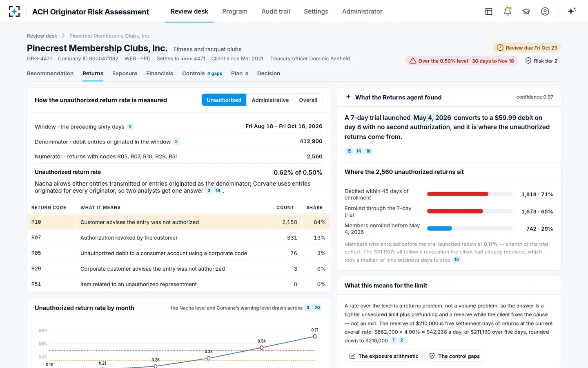Switch to the Administrative return view
Screen dimensions: 588x368
(270, 100)
